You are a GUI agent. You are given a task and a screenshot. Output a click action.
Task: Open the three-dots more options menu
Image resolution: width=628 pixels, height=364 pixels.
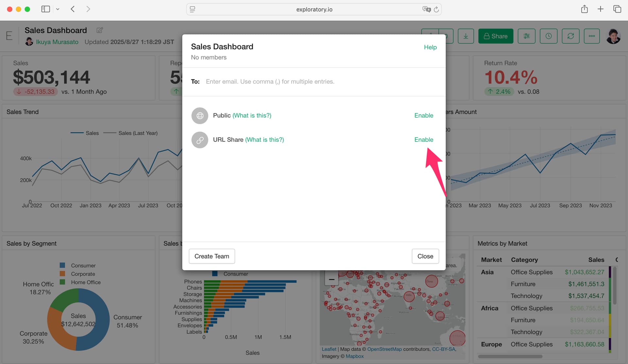click(x=592, y=36)
